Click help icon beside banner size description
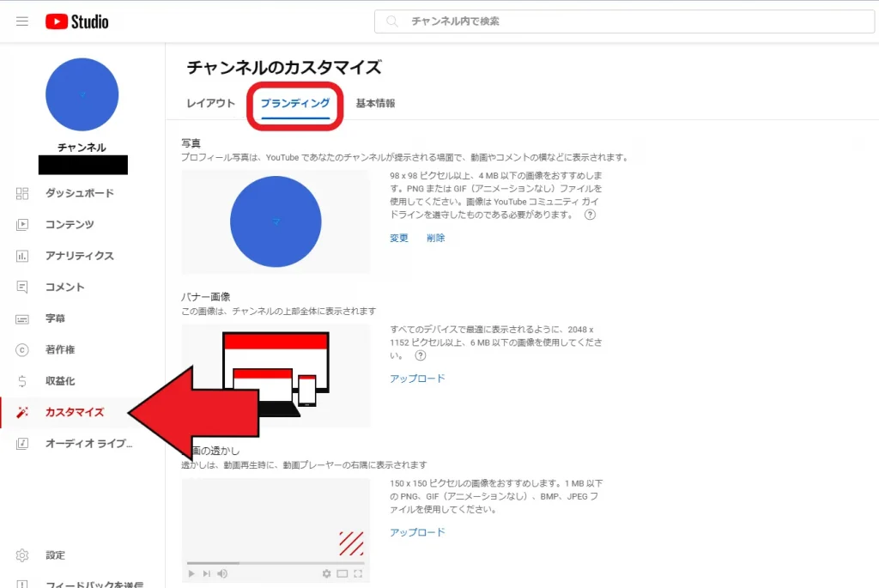879x588 pixels. pyautogui.click(x=420, y=355)
